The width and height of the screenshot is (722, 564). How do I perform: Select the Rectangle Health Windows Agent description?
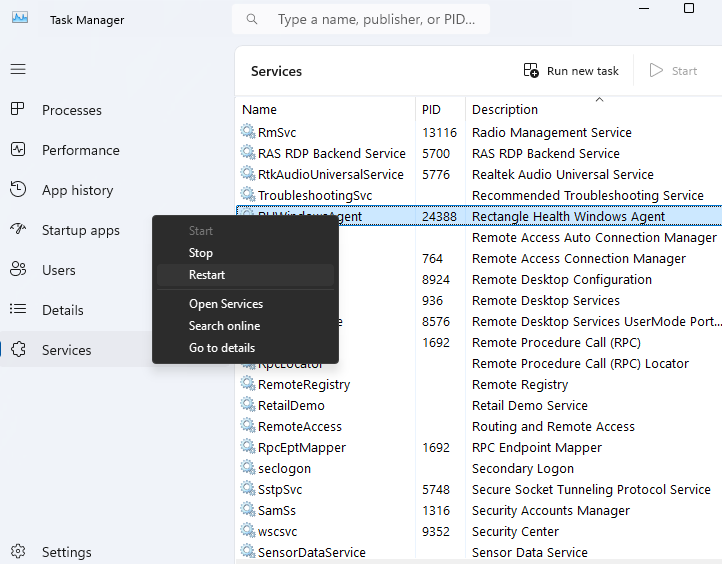[568, 216]
